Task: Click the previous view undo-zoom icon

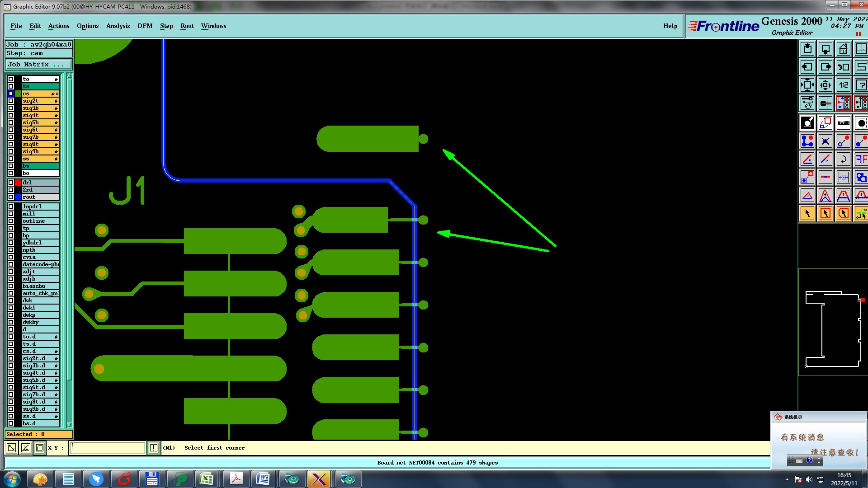Action: pyautogui.click(x=844, y=67)
